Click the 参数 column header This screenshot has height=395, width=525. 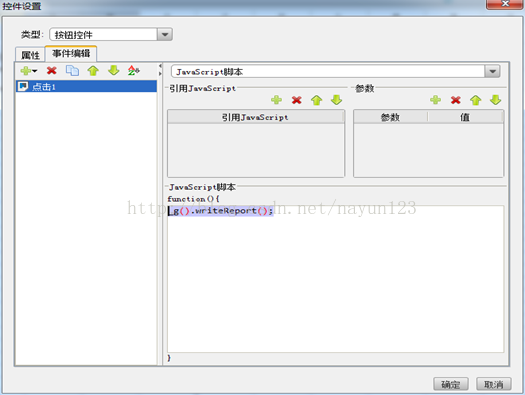click(390, 117)
